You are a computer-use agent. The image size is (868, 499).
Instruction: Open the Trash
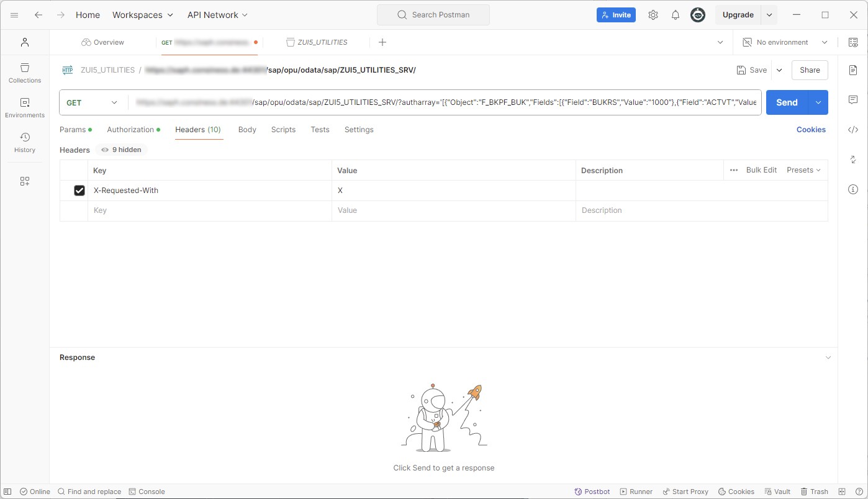click(814, 492)
